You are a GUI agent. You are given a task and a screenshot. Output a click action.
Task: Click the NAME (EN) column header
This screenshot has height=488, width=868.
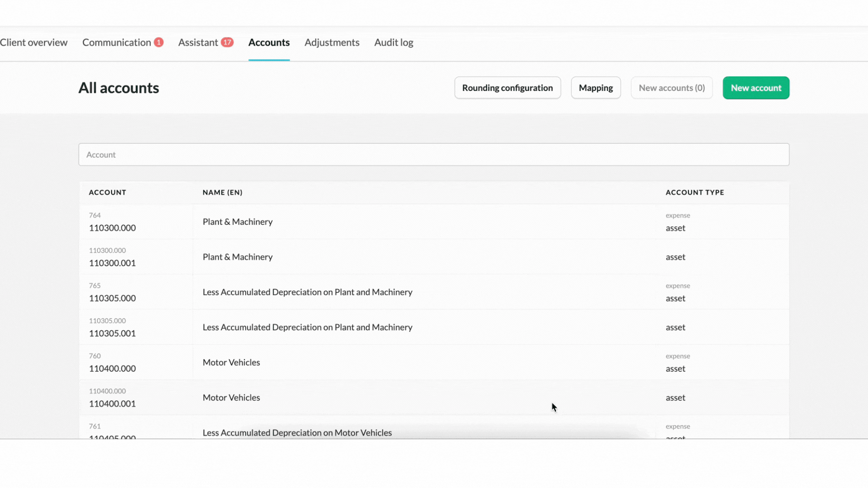click(x=222, y=192)
